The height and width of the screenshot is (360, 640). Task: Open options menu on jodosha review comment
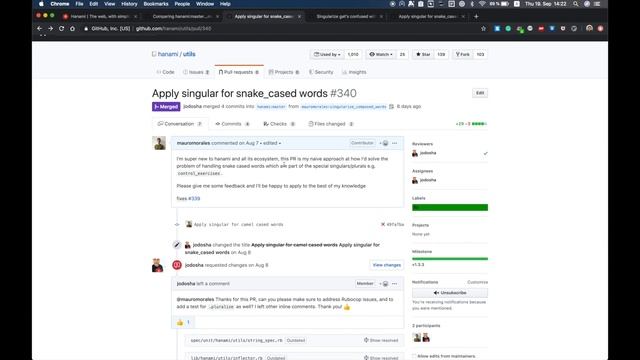tap(395, 284)
